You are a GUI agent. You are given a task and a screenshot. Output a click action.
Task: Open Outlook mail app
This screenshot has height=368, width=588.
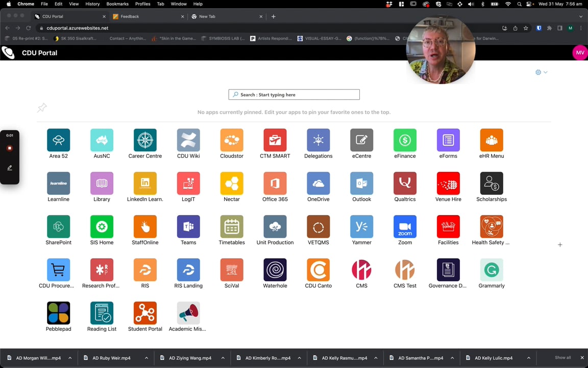(x=361, y=183)
